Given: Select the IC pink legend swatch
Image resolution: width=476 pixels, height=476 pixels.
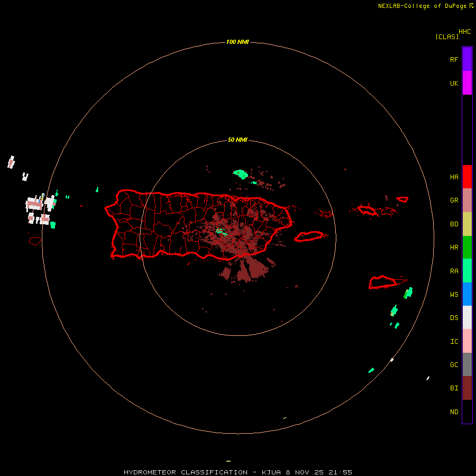Looking at the screenshot, I should 467,341.
